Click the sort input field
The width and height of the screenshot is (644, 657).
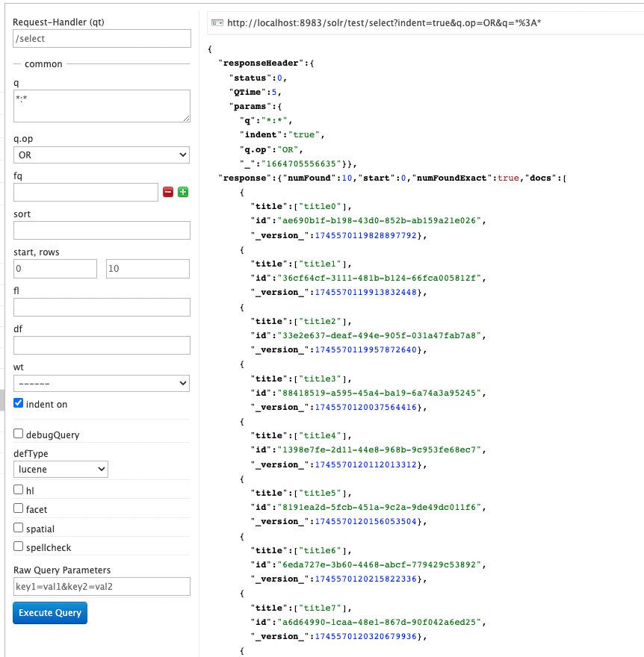102,230
